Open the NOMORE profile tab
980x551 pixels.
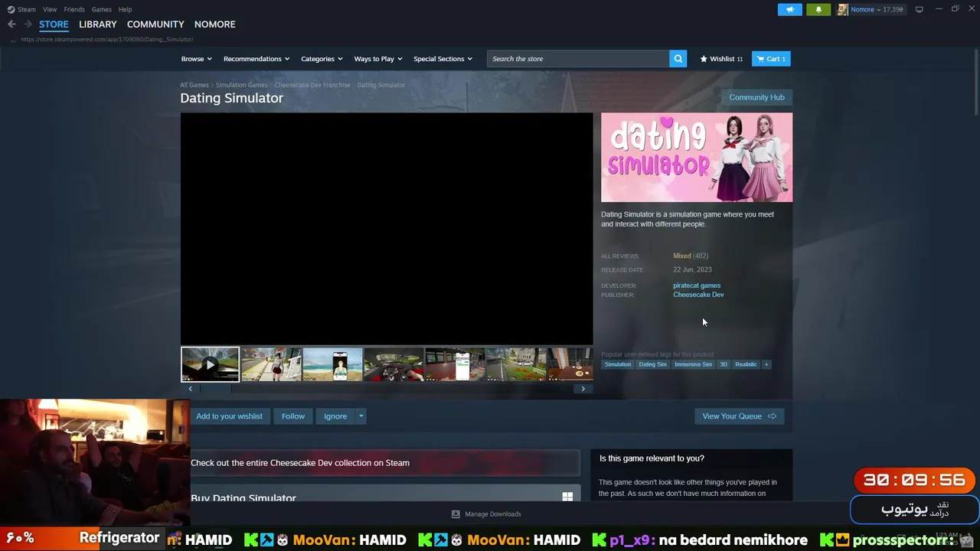click(x=214, y=24)
